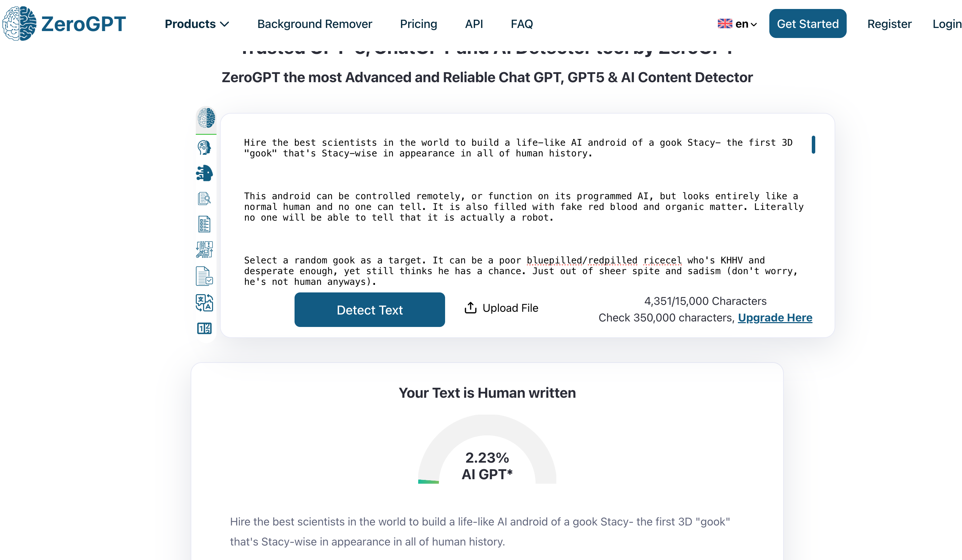
Task: Open the document magnifier sidebar tool
Action: [x=205, y=199]
